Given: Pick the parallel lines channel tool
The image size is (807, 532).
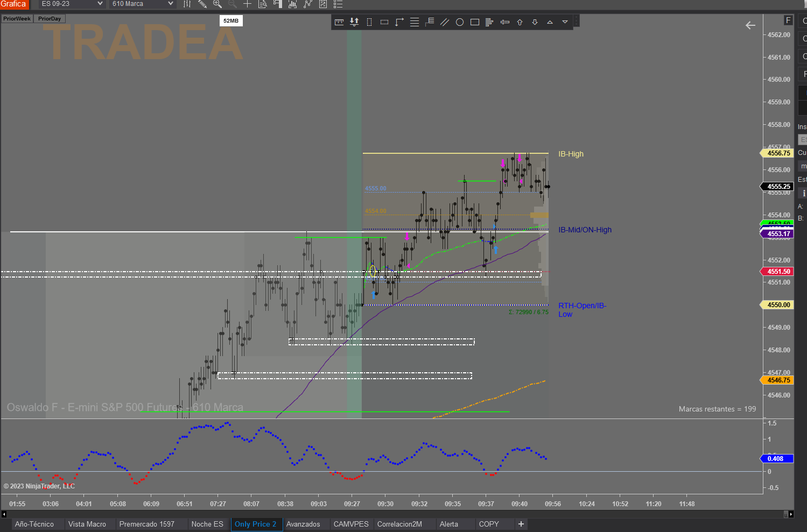Looking at the screenshot, I should tap(445, 22).
